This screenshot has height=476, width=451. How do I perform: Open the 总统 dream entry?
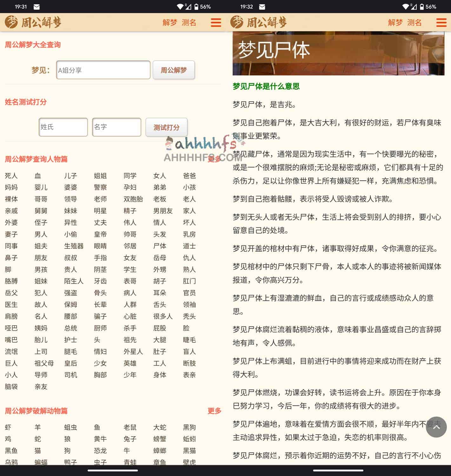tap(70, 328)
